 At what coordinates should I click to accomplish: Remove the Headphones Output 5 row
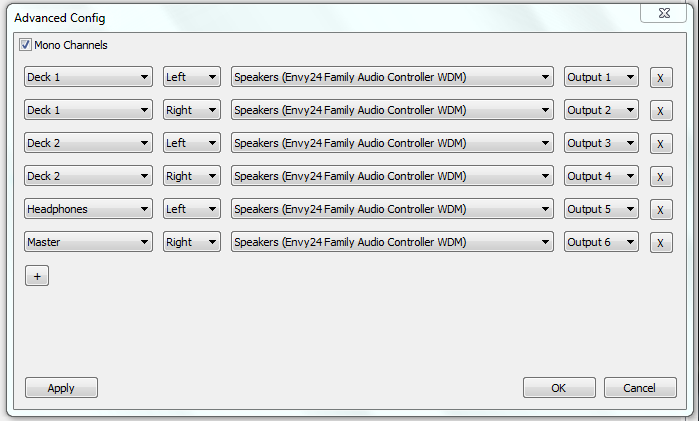pyautogui.click(x=661, y=210)
